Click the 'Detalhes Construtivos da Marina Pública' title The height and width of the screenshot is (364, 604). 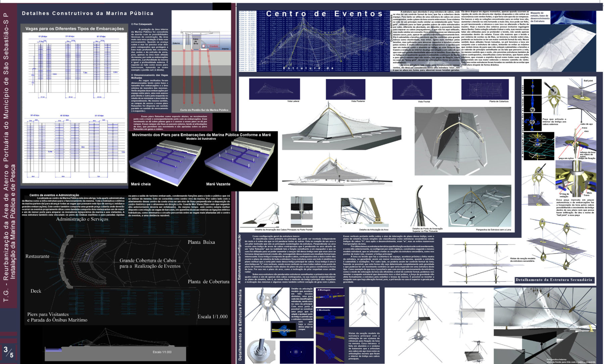click(88, 13)
